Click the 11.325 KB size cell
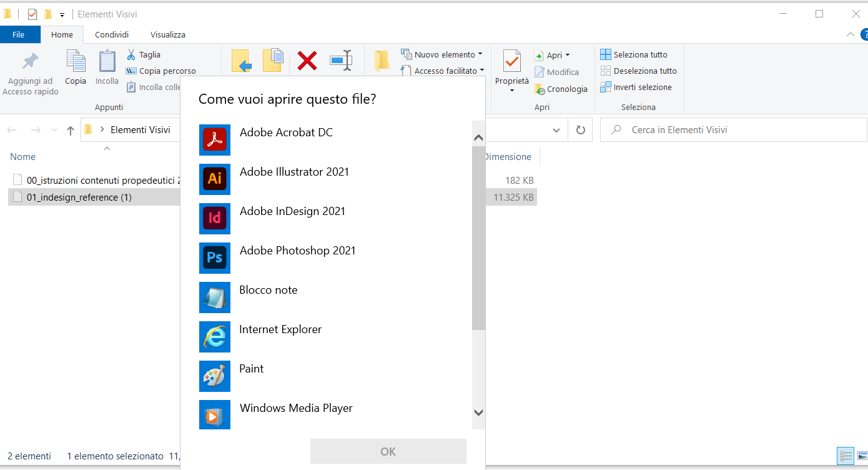Image resolution: width=868 pixels, height=470 pixels. (513, 197)
